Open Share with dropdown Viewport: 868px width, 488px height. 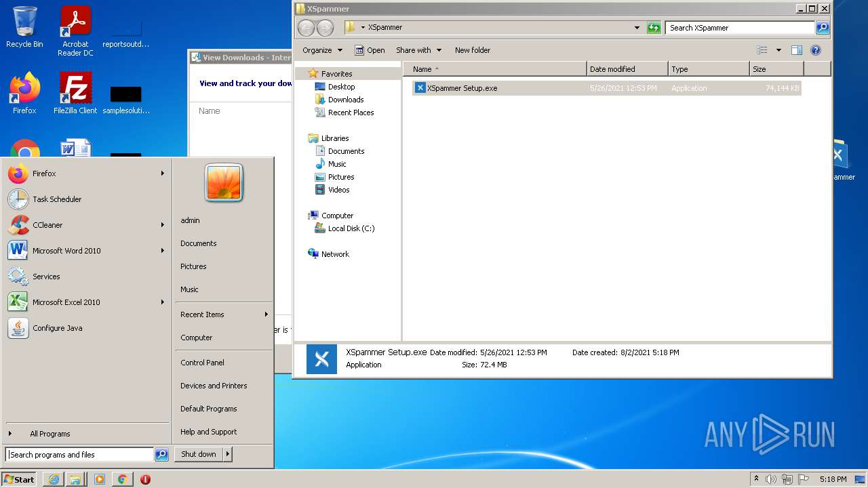click(x=418, y=50)
